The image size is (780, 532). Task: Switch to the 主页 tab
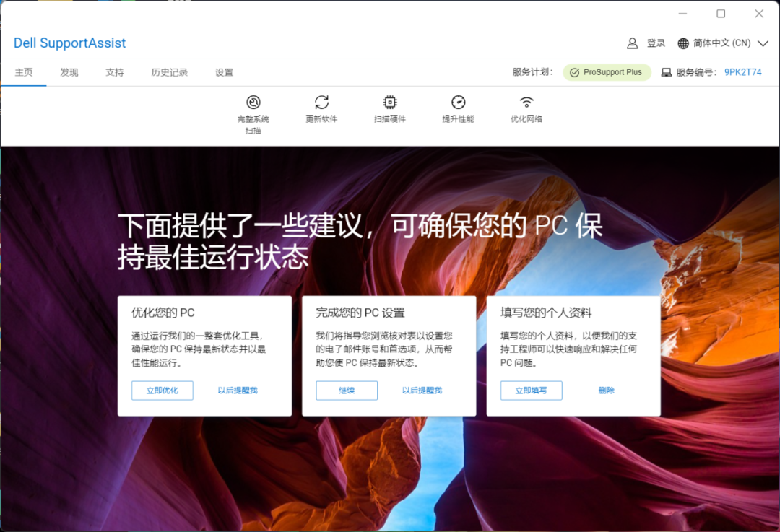pyautogui.click(x=23, y=73)
